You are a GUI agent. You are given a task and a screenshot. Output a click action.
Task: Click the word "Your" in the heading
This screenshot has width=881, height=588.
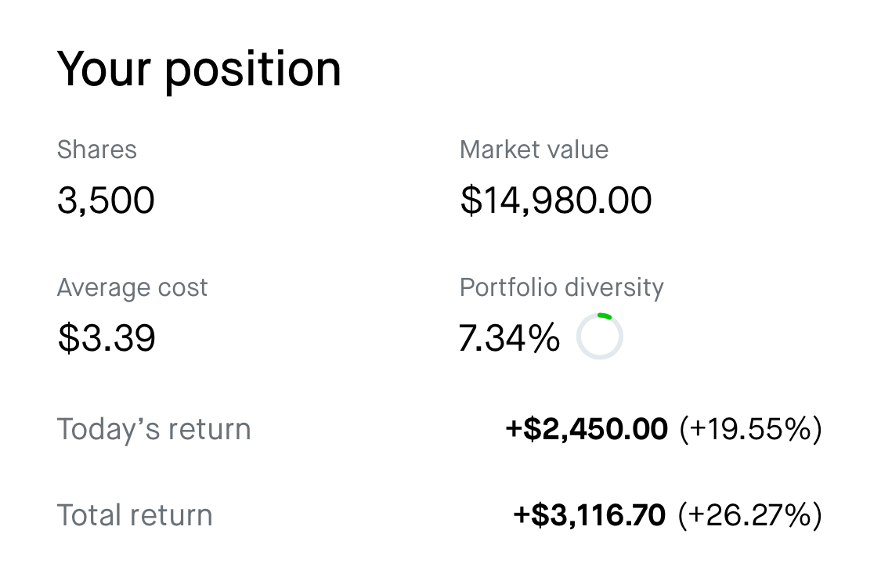103,69
